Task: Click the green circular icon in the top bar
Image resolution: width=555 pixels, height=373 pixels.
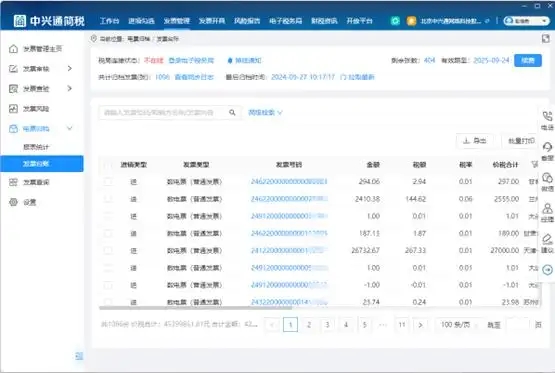Action: [x=395, y=21]
